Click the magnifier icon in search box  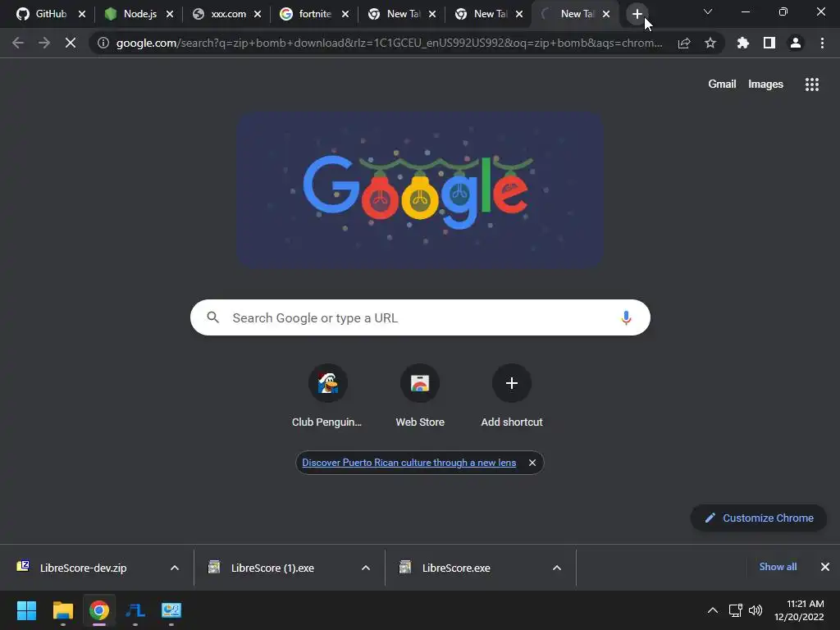pos(212,317)
